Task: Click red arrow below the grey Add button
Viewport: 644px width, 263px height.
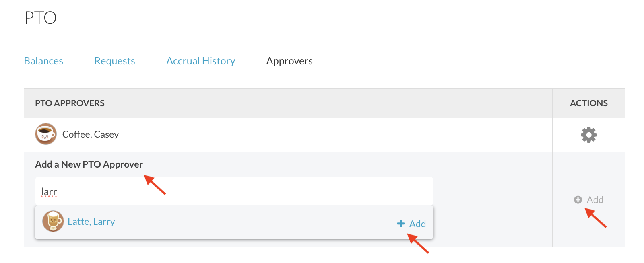Action: coord(596,218)
